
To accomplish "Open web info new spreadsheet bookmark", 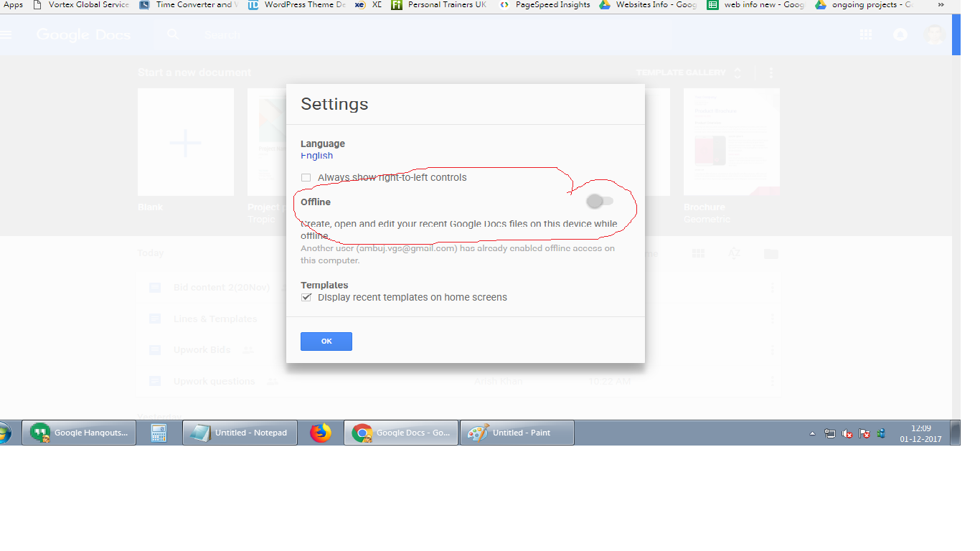I will pyautogui.click(x=756, y=4).
